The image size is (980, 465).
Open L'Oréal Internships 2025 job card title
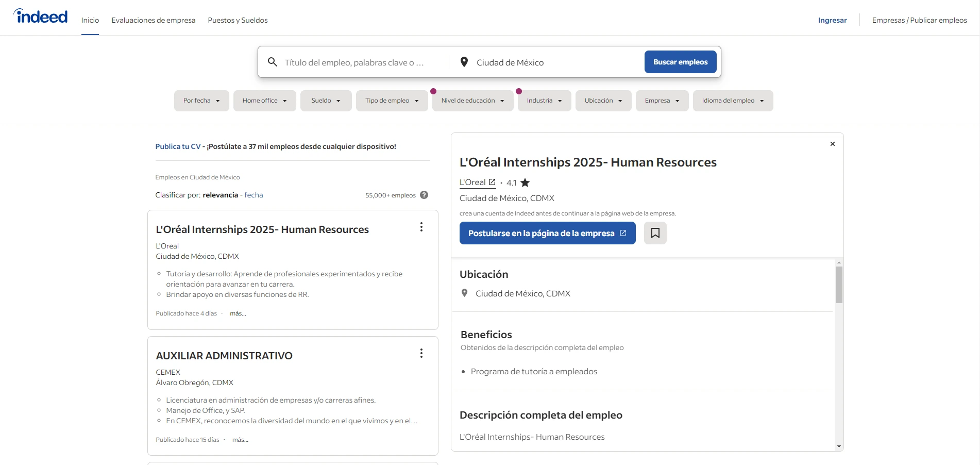[x=262, y=229]
